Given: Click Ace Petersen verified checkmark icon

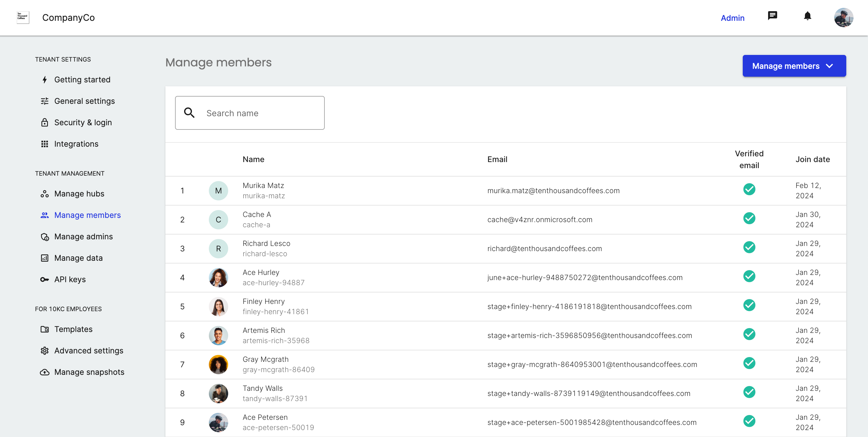Looking at the screenshot, I should coord(749,421).
